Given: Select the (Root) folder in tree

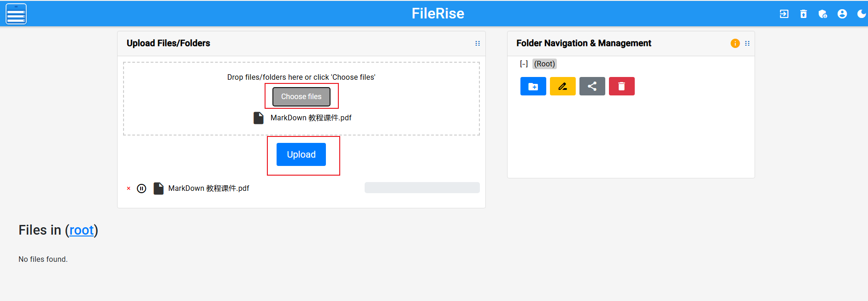Looking at the screenshot, I should coord(544,64).
